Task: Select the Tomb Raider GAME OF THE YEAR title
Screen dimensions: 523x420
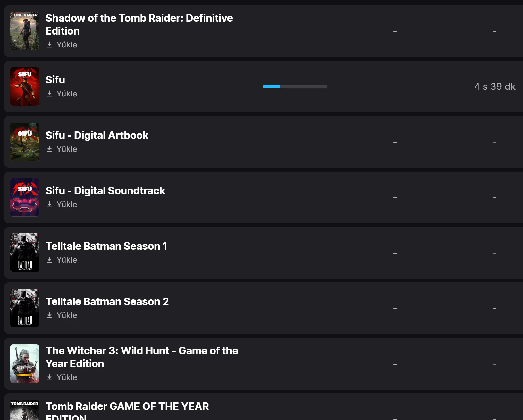Action: tap(127, 407)
